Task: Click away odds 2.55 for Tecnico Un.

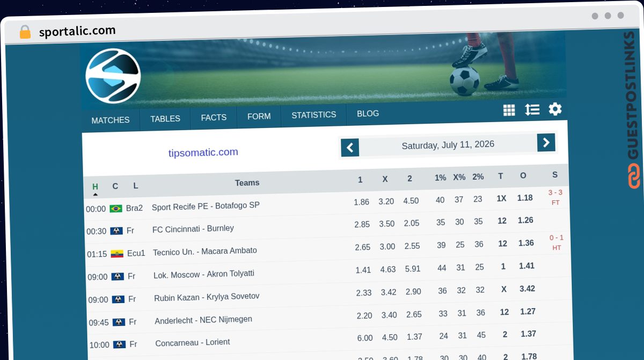Action: tap(412, 246)
